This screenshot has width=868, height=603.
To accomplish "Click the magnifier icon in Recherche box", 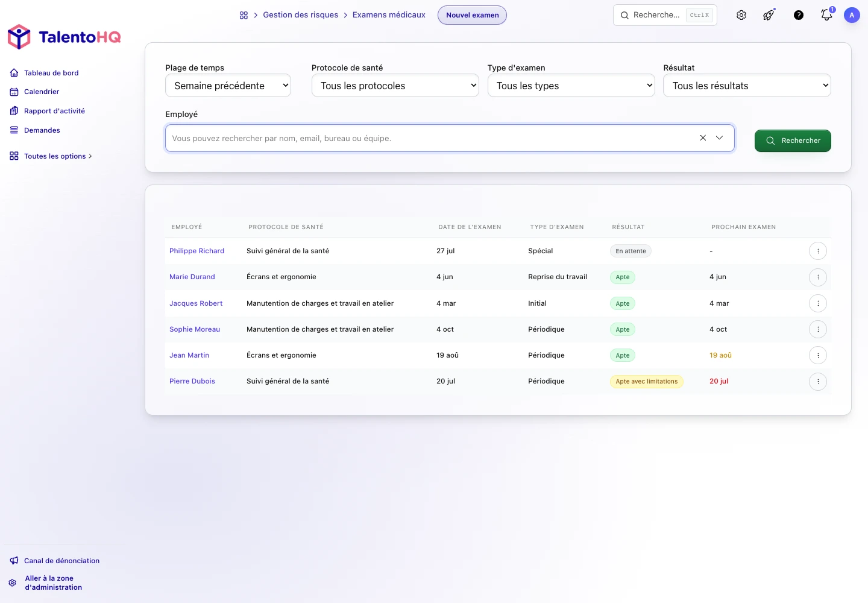I will coord(624,15).
